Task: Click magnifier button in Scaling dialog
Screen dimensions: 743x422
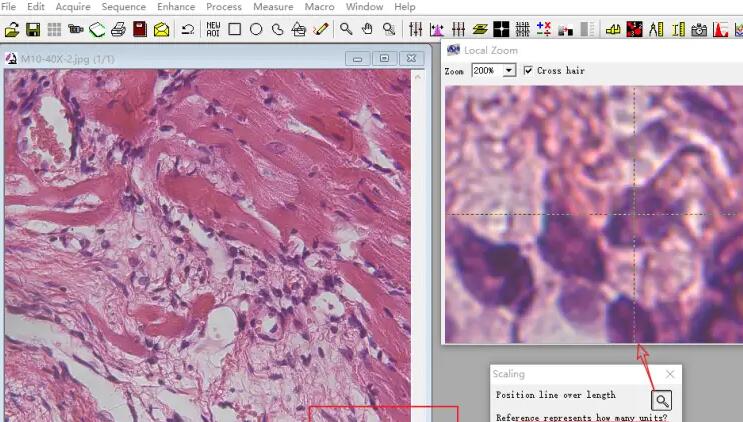Action: (x=661, y=401)
